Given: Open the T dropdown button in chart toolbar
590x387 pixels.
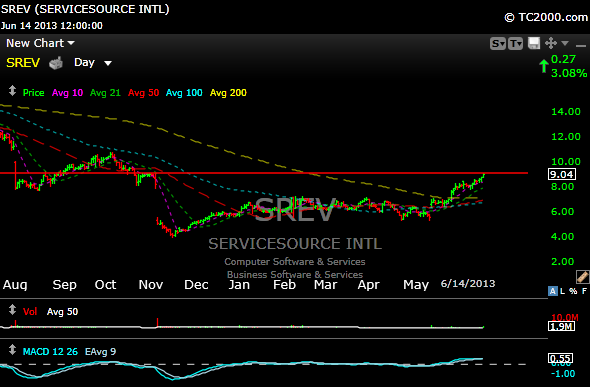Looking at the screenshot, I should point(515,44).
